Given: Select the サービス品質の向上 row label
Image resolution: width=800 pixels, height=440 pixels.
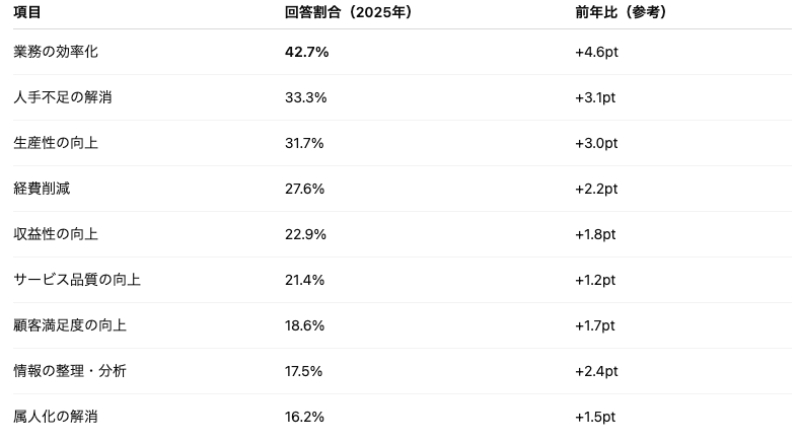Looking at the screenshot, I should pyautogui.click(x=76, y=280).
